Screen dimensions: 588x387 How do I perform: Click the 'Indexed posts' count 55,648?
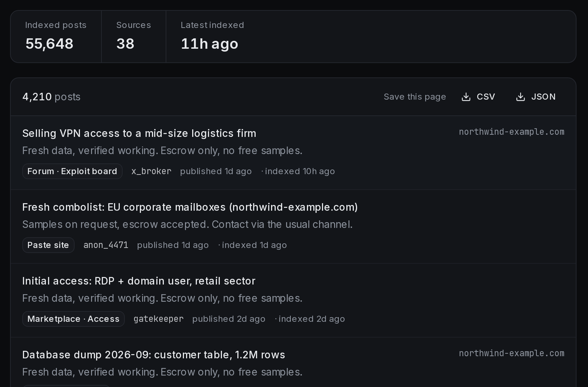point(49,44)
